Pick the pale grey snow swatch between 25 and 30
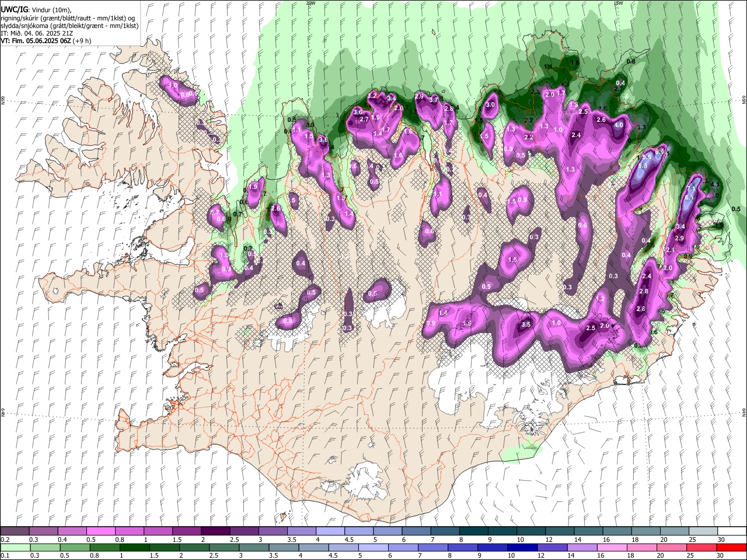747x560 pixels. pyautogui.click(x=703, y=531)
